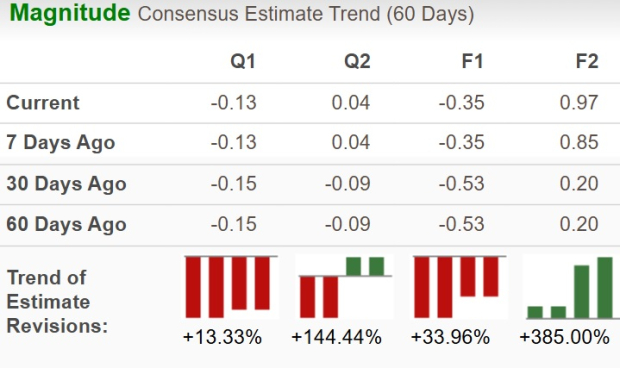Click the 30 Days Ago row label
The image size is (620, 368).
(x=66, y=184)
